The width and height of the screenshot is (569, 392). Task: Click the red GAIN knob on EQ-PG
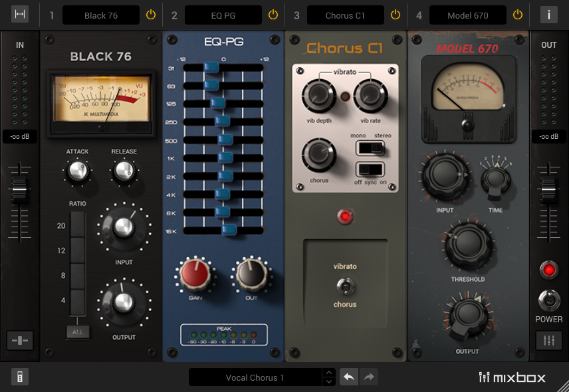coord(195,274)
